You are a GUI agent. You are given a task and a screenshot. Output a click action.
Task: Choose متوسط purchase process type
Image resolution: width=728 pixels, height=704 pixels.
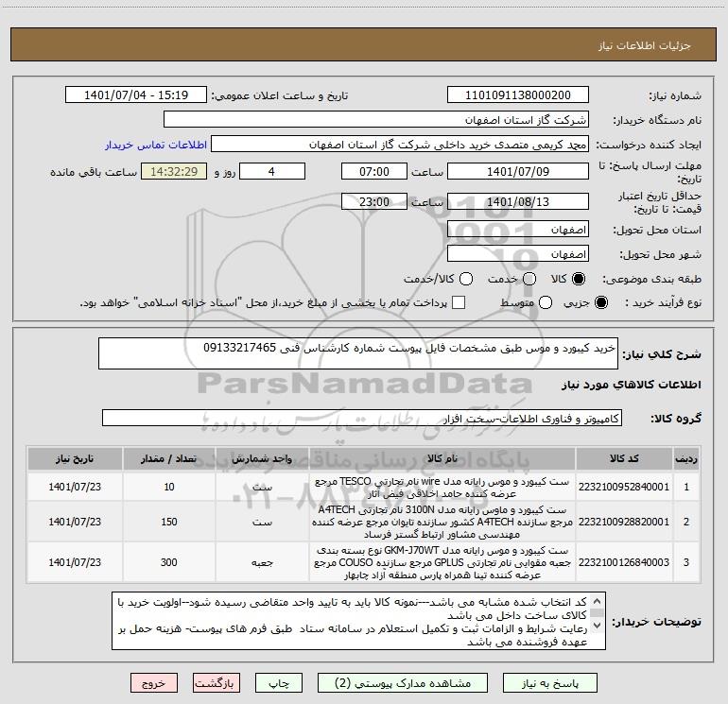pos(546,302)
